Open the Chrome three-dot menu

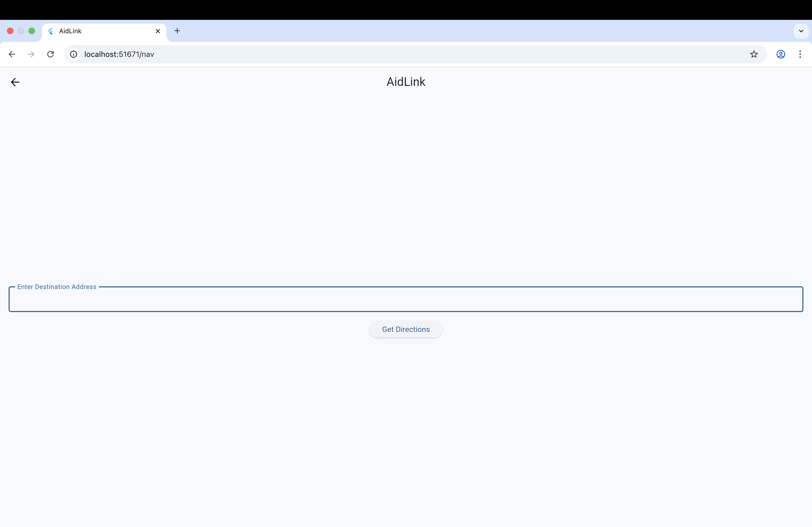pos(800,54)
